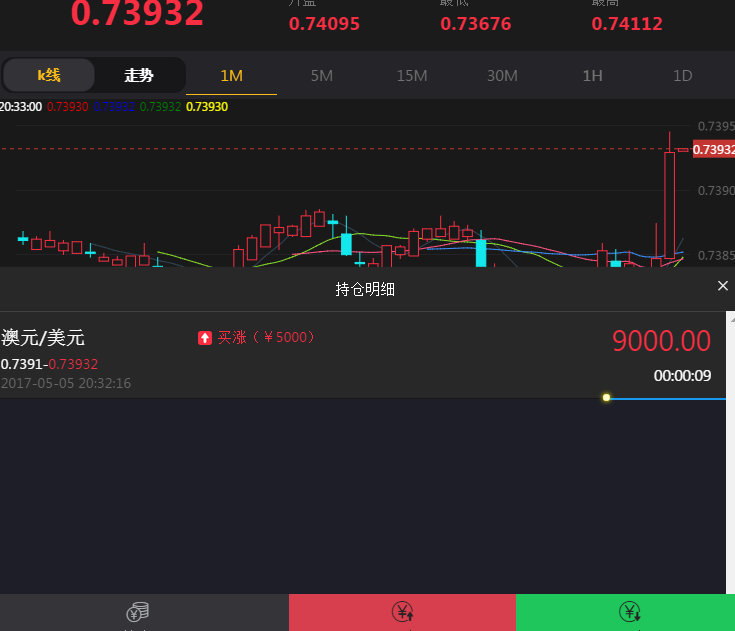
Task: Click the red up-arrow 买涨 icon
Action: [x=205, y=338]
